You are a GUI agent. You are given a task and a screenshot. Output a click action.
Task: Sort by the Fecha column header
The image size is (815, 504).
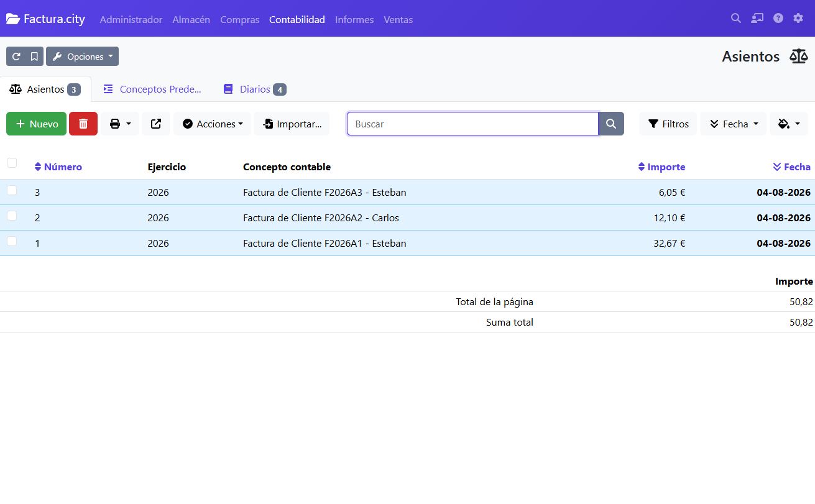click(792, 167)
